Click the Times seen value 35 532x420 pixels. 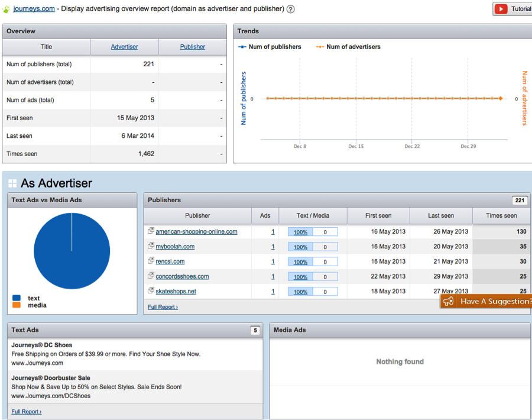tap(523, 247)
